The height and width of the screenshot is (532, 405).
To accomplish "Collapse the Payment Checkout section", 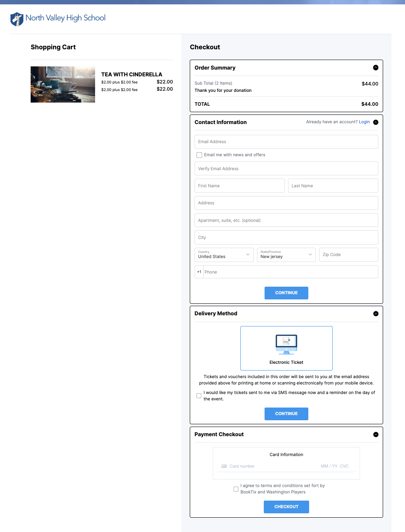I will coord(376,435).
